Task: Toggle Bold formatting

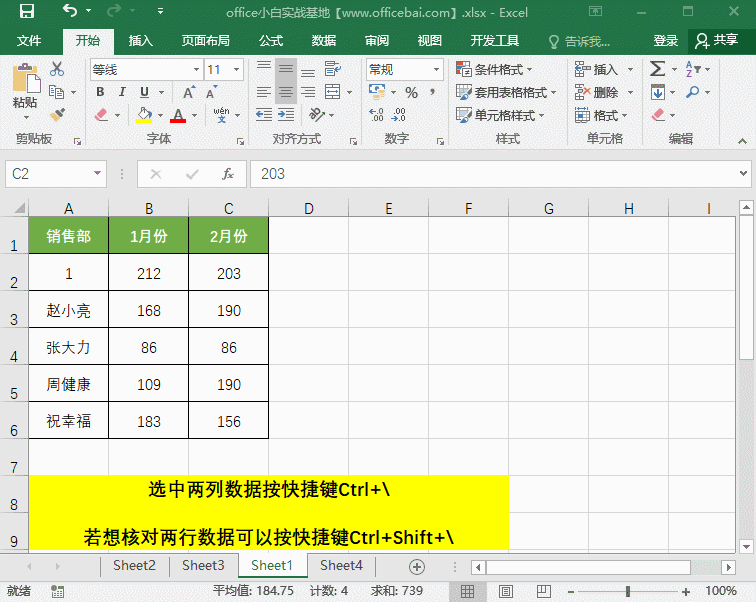Action: point(100,92)
